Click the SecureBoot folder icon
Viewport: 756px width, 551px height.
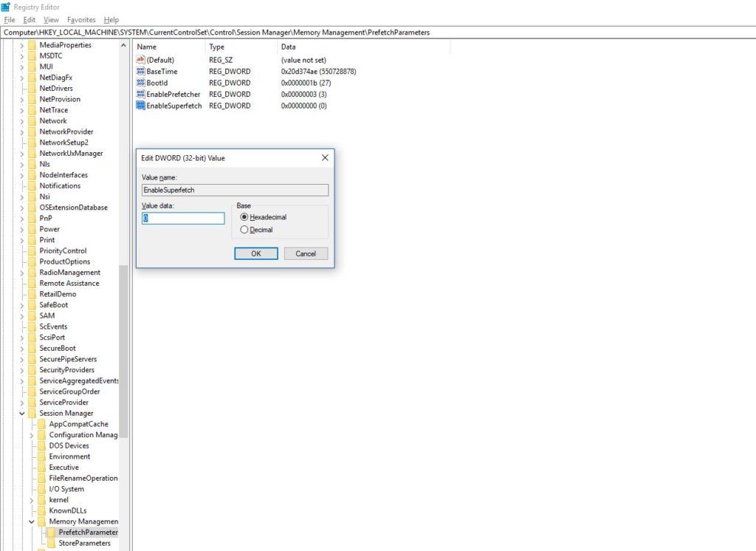tap(32, 348)
